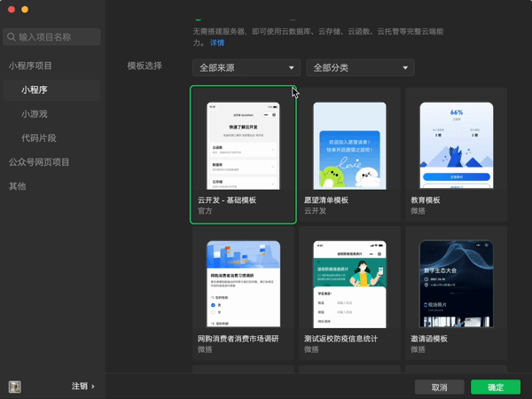Expand the 全部分类 dropdown
Image resolution: width=532 pixels, height=399 pixels.
click(x=360, y=67)
